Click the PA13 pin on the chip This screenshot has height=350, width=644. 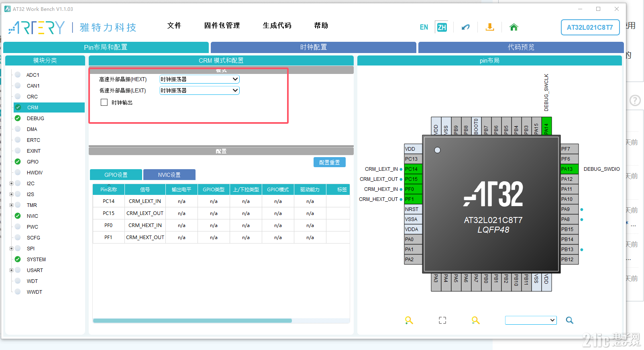pyautogui.click(x=569, y=169)
